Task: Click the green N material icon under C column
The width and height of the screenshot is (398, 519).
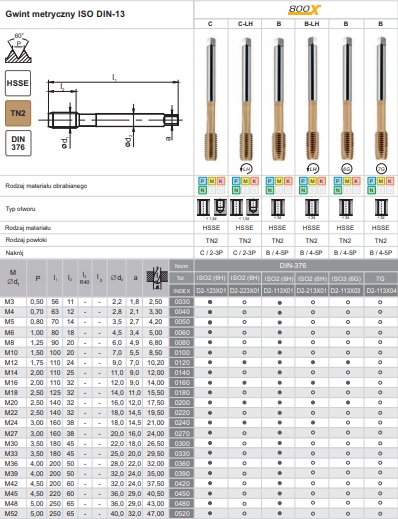Action: pyautogui.click(x=202, y=190)
